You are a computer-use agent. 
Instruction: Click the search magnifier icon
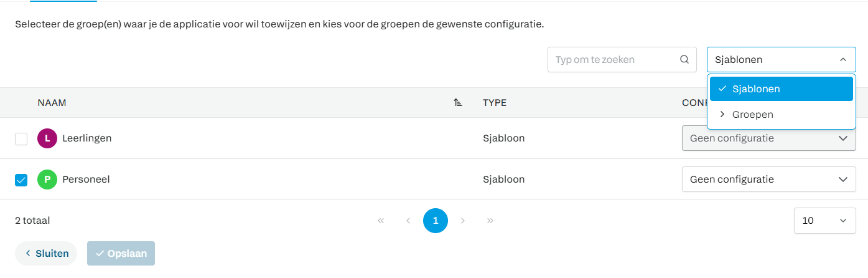tap(684, 60)
